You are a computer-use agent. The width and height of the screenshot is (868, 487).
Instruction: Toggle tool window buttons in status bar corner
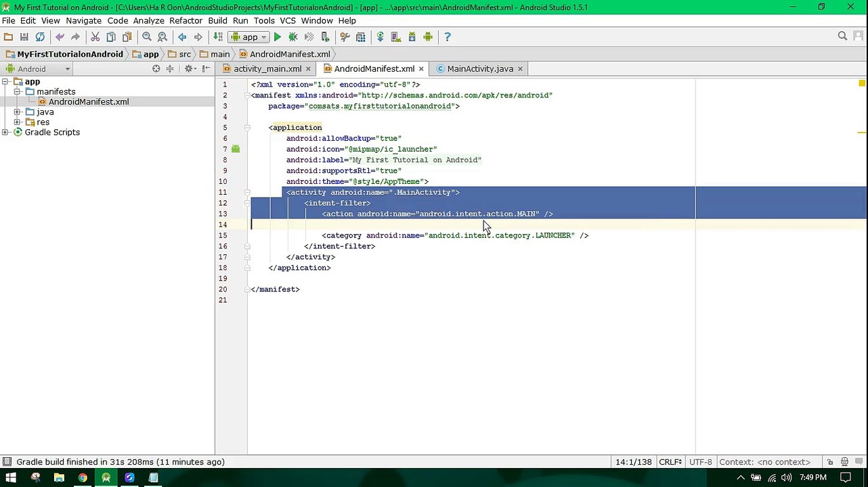[x=7, y=462]
